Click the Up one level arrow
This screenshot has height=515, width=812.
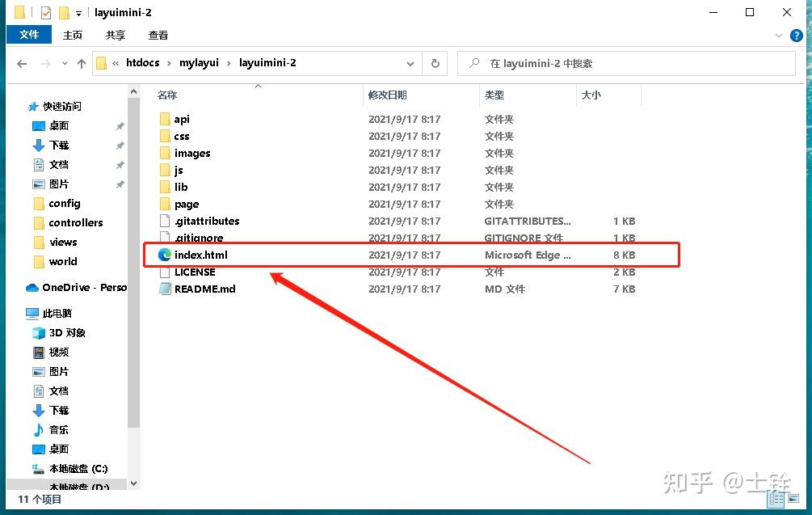pyautogui.click(x=82, y=64)
